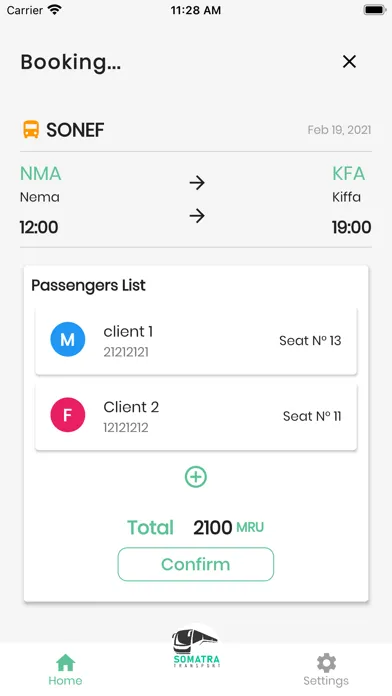Click the lower arrow between 12:00 and 19:00
The image size is (392, 696).
pos(197,216)
